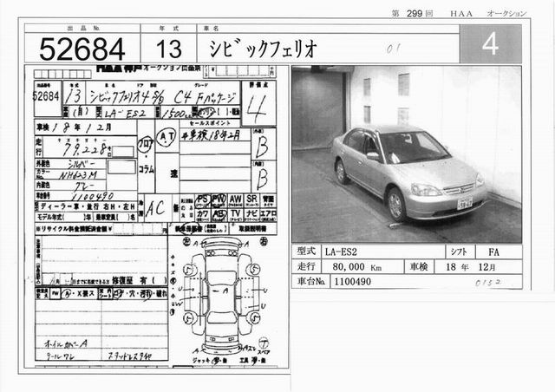Viewport: 555px width, 392px height.
Task: Click the handwritten grade C4 Fパッケージ
Action: (204, 97)
